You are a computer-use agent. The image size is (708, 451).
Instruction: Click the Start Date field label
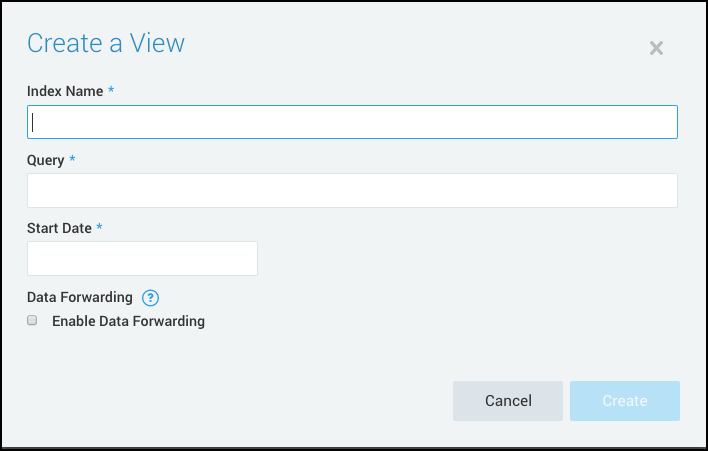pyautogui.click(x=59, y=227)
